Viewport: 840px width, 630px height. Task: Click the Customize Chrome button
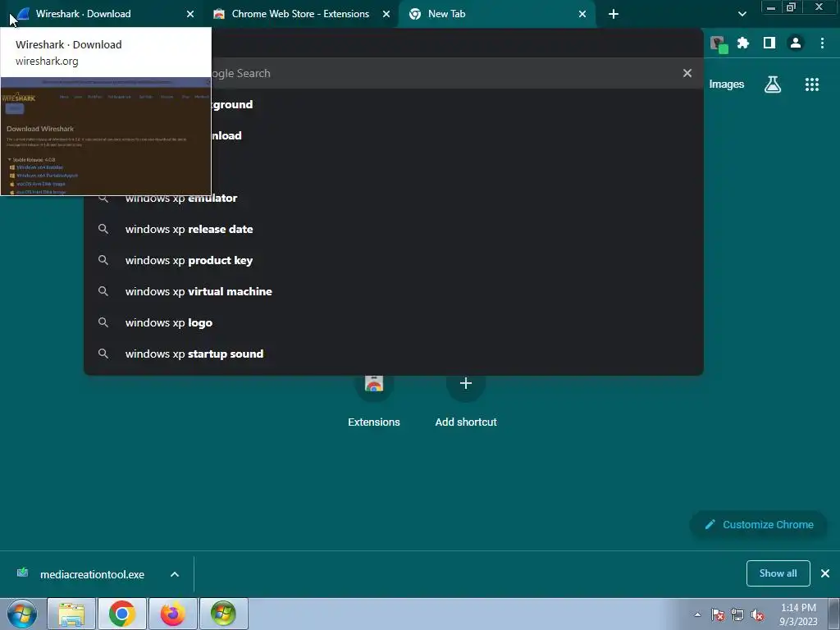pyautogui.click(x=759, y=524)
